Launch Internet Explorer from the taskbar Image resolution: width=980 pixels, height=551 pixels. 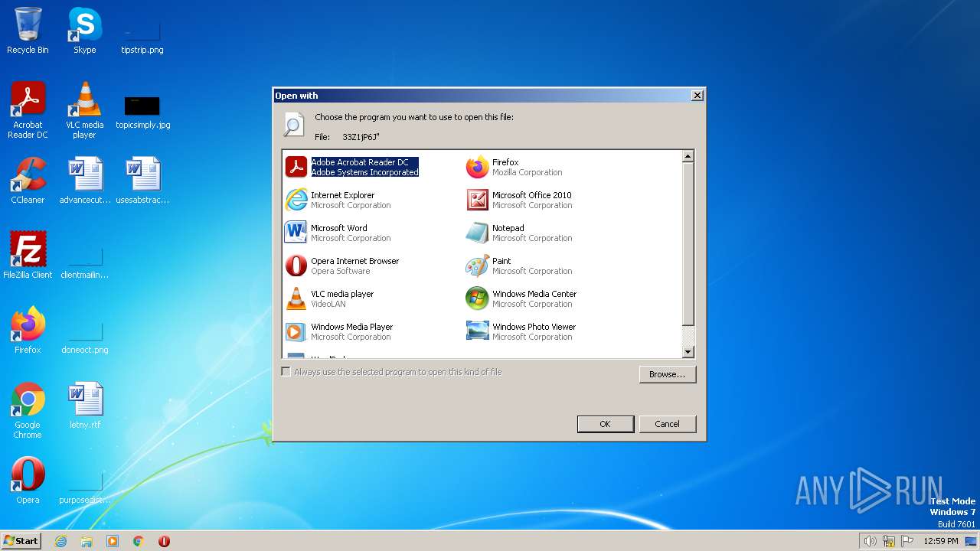pyautogui.click(x=61, y=541)
